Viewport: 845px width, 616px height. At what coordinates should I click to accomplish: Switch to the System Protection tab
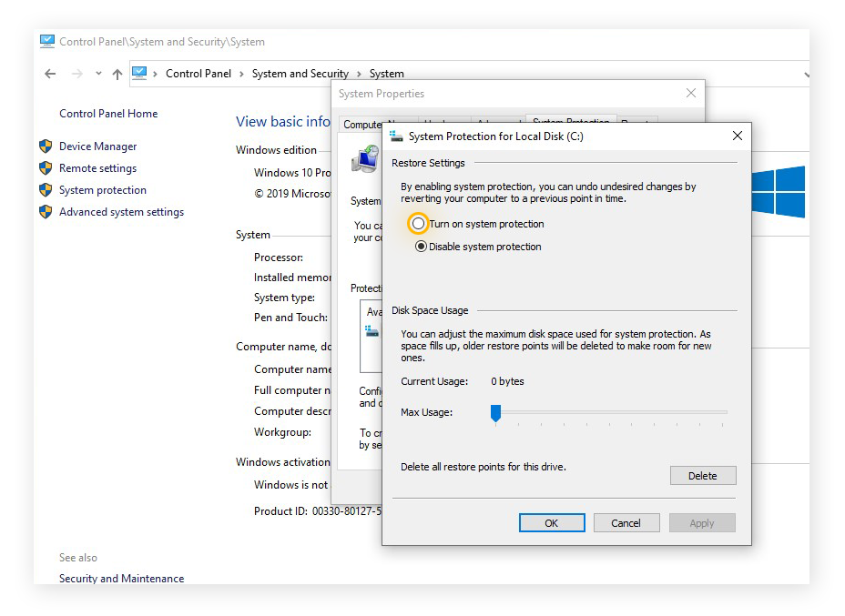click(x=570, y=123)
